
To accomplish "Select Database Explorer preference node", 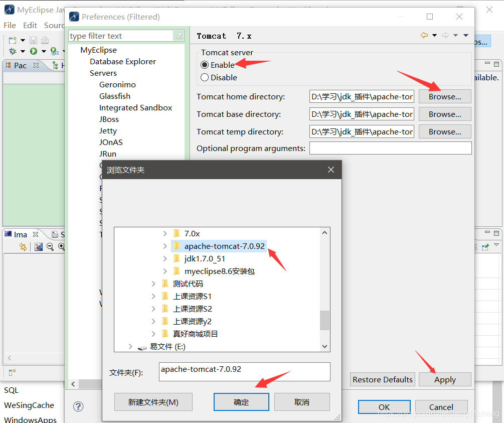I will [x=123, y=61].
